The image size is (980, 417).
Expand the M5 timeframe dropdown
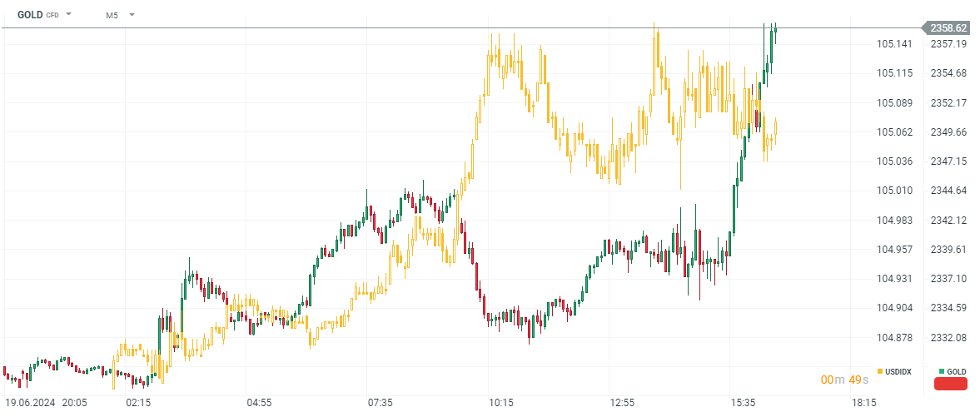coord(132,14)
